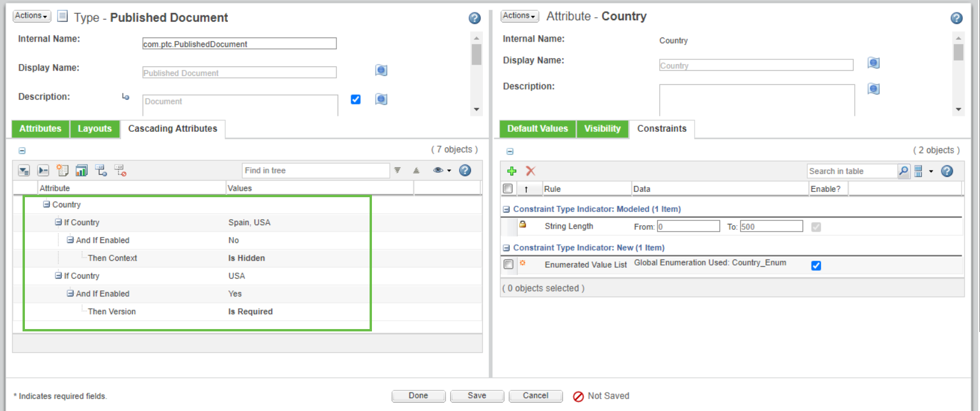980x411 pixels.
Task: Open Actions dropdown in Type panel
Action: coord(32,16)
